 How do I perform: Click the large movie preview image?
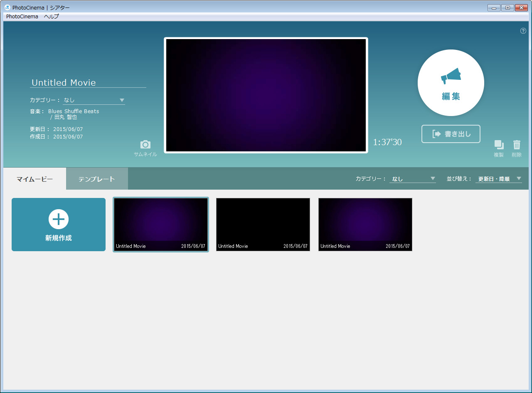pos(266,95)
